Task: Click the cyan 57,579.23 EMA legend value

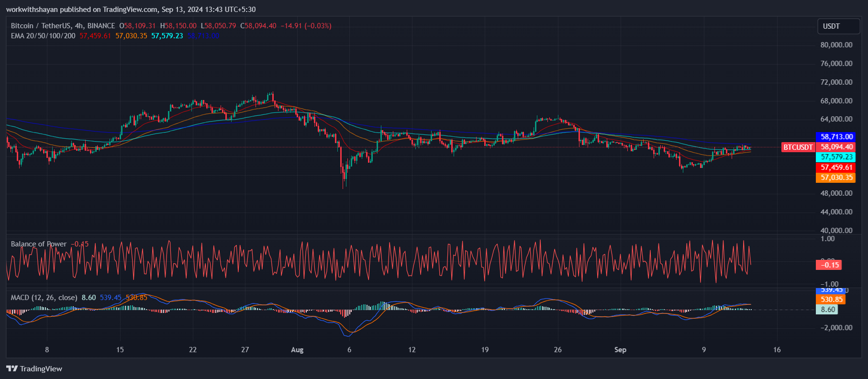Action: [167, 36]
